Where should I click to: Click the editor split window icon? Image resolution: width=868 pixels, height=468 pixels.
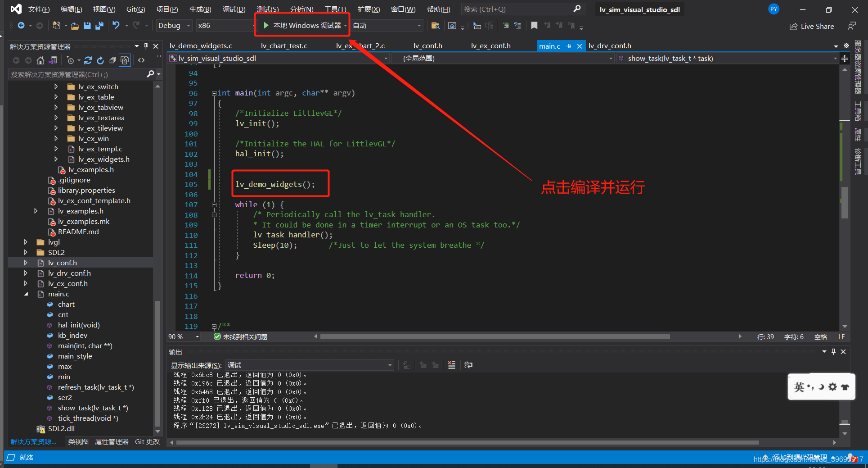(845, 59)
